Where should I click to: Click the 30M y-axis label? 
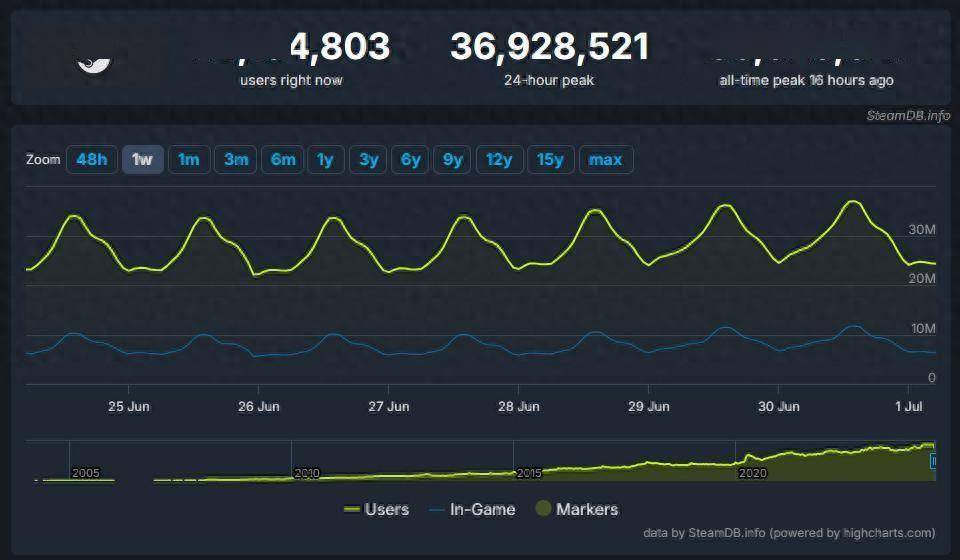coord(922,230)
